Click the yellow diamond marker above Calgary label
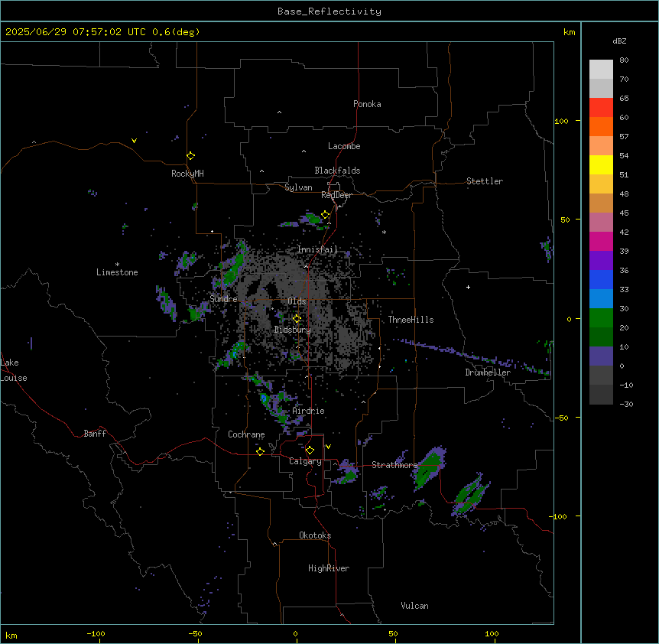This screenshot has width=659, height=644. (x=310, y=450)
